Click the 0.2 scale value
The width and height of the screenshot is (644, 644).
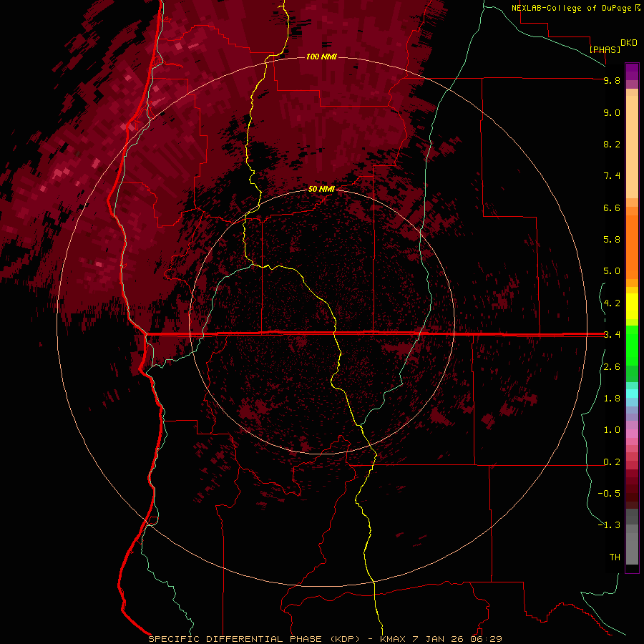tap(612, 462)
